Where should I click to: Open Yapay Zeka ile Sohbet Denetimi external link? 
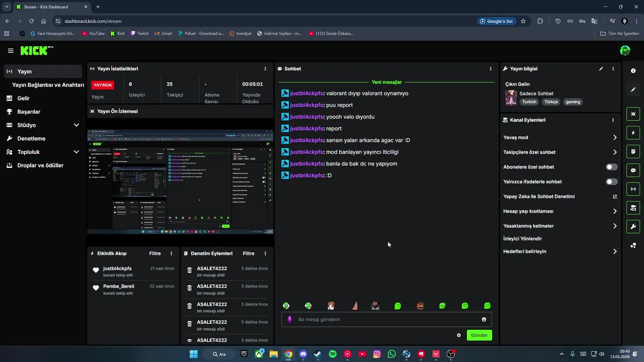615,197
